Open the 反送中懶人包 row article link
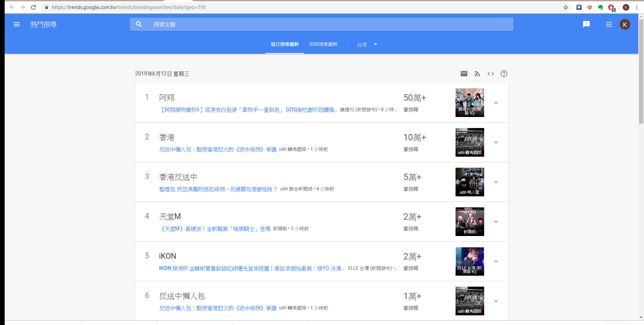The image size is (644, 325). point(218,308)
